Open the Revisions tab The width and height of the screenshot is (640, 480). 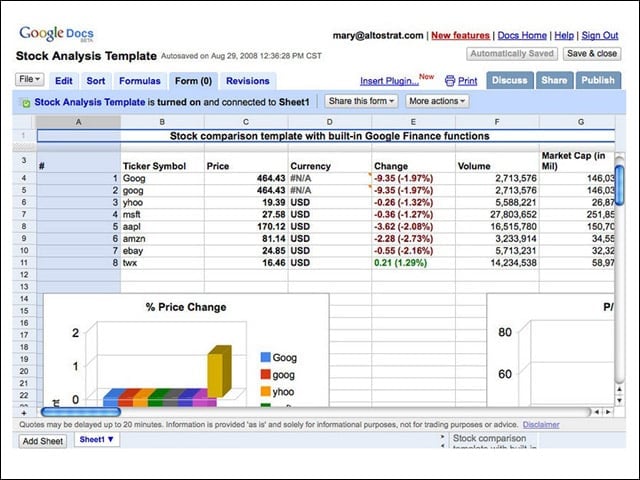[x=248, y=81]
